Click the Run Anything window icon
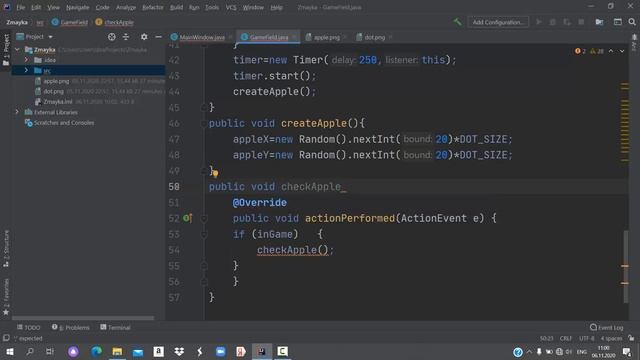The image size is (640, 360). tap(618, 22)
